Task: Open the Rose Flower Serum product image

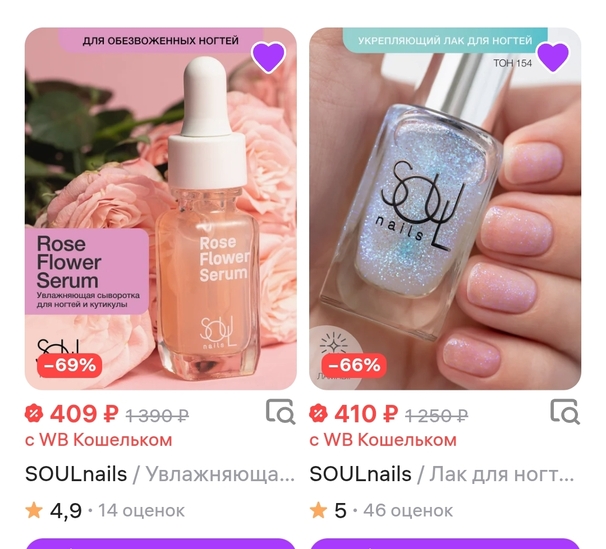Action: [161, 209]
